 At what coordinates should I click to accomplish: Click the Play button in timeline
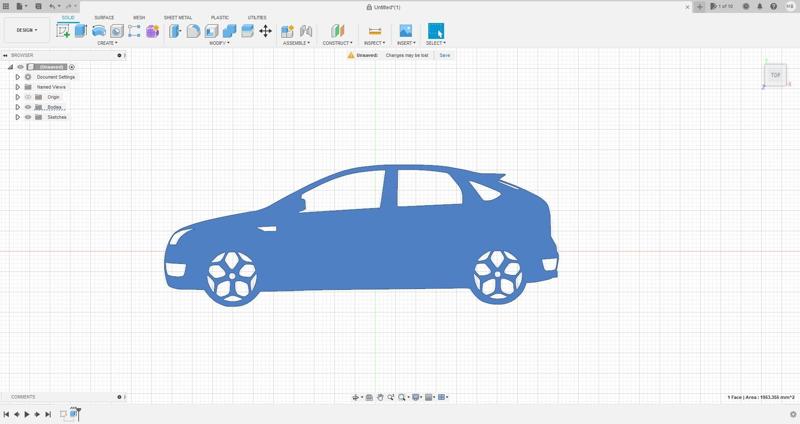point(27,414)
